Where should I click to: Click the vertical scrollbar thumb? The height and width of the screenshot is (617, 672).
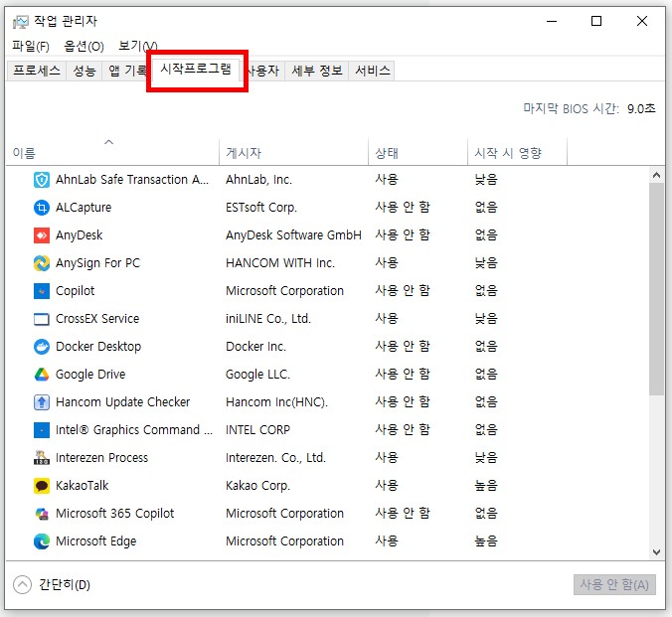coord(656,289)
